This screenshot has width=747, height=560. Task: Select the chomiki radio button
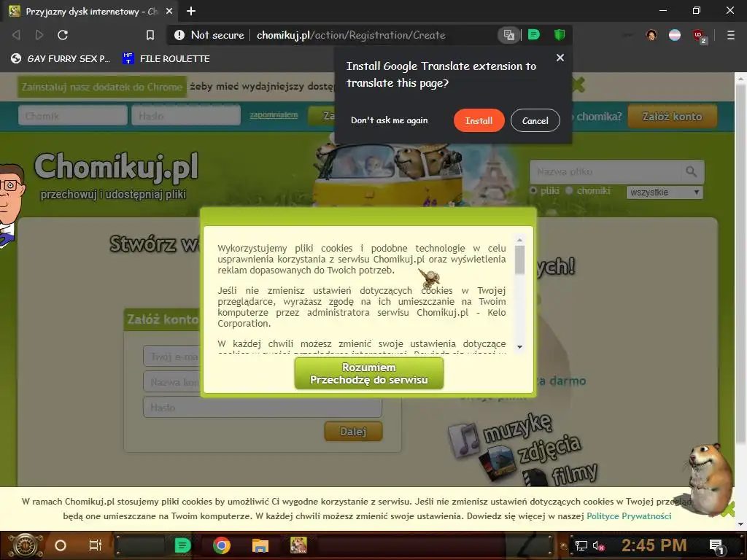point(569,190)
